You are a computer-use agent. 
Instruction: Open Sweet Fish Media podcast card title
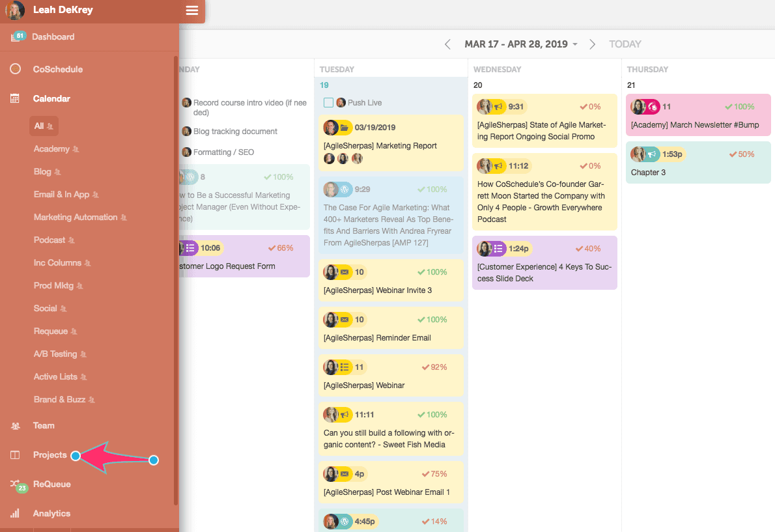(389, 439)
